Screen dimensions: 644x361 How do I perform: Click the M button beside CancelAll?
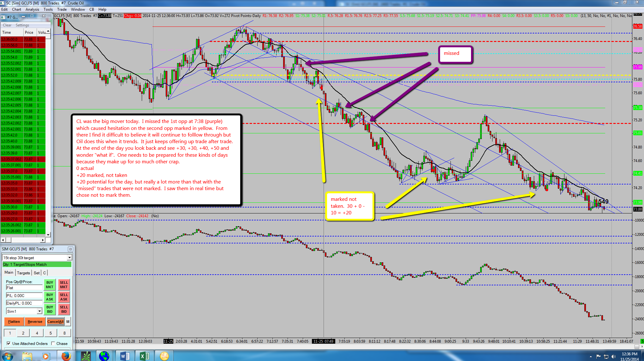pyautogui.click(x=68, y=322)
